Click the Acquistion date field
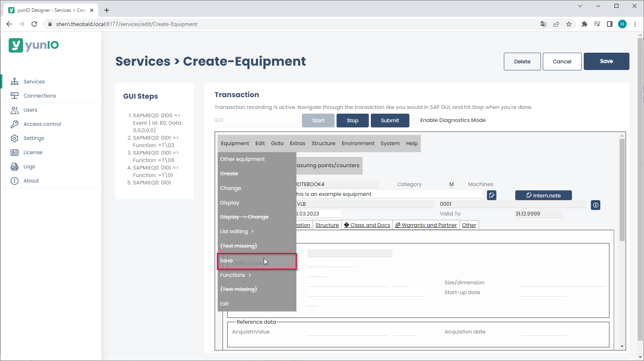 (543, 332)
